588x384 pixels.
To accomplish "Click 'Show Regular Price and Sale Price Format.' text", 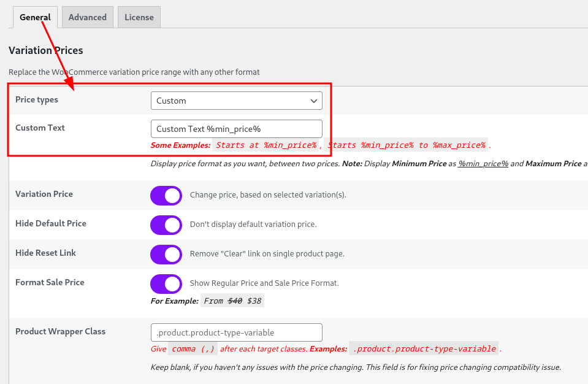I will tap(264, 283).
